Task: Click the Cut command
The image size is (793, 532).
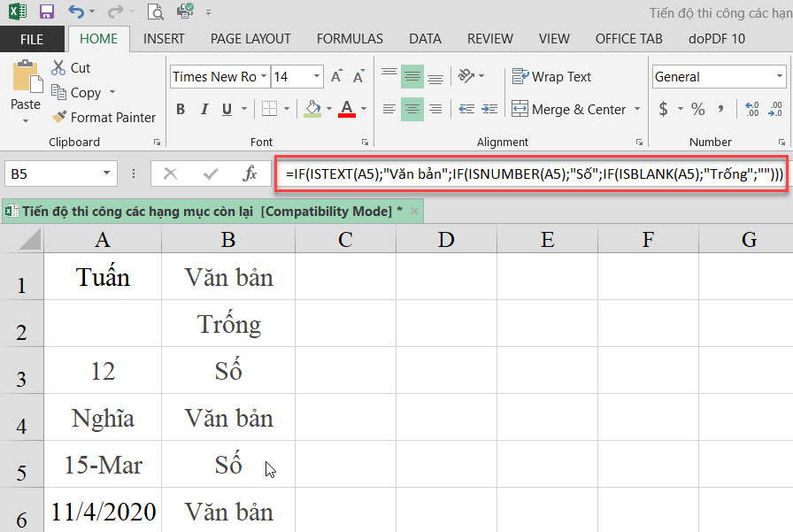Action: click(71, 67)
